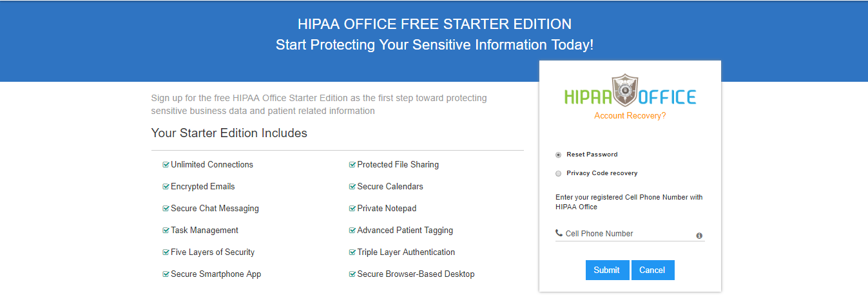Click the phone icon in input field

pos(559,233)
